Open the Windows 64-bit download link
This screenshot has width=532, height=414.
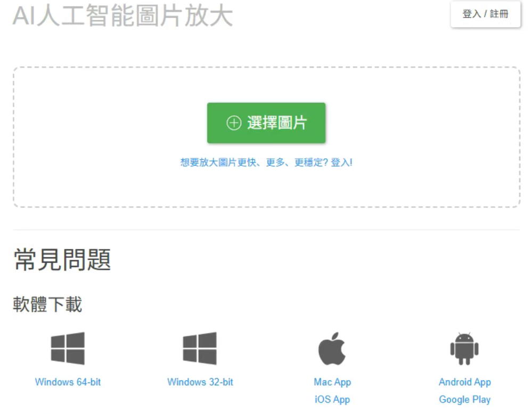click(x=68, y=382)
